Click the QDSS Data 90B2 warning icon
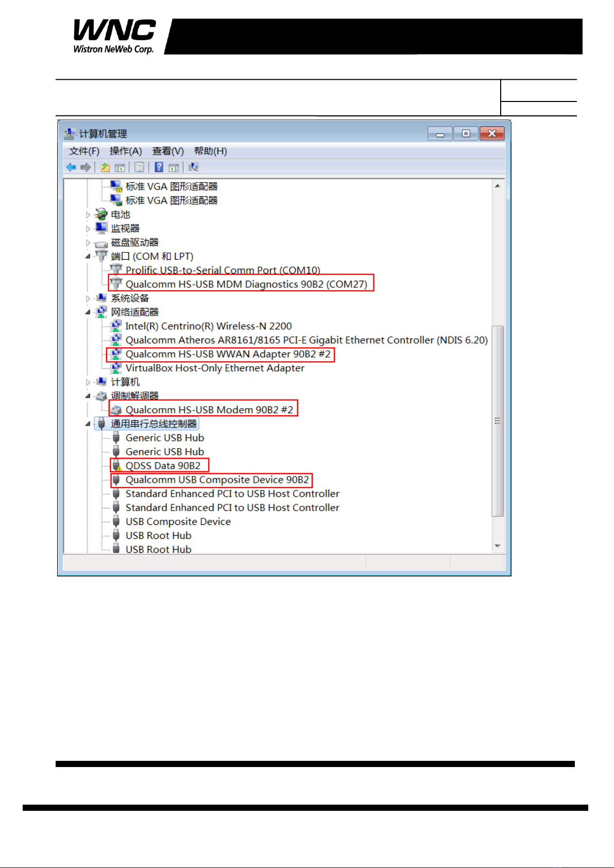The height and width of the screenshot is (868, 614). (x=116, y=466)
